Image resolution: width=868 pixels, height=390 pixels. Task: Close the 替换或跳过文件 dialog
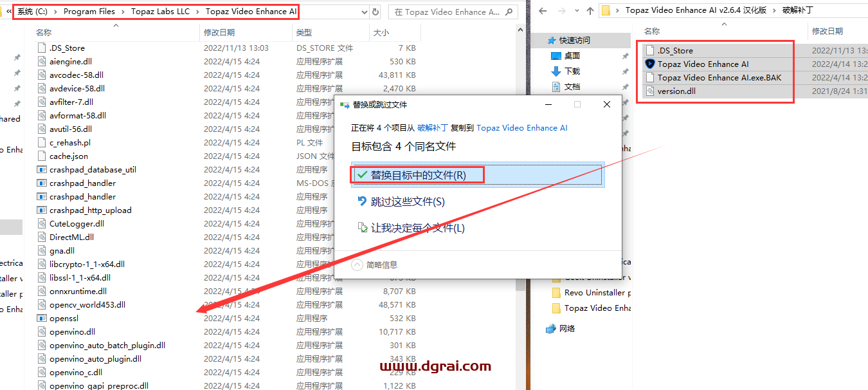[x=607, y=104]
